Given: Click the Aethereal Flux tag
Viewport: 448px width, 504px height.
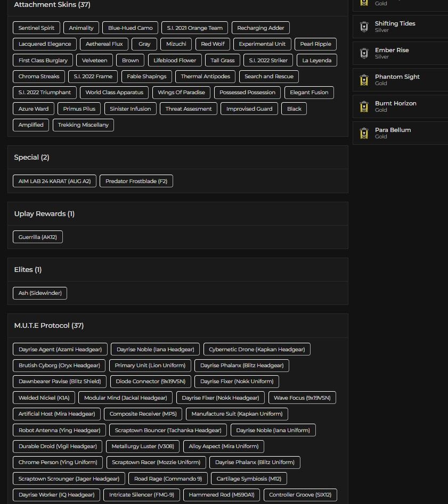Looking at the screenshot, I should (x=104, y=44).
